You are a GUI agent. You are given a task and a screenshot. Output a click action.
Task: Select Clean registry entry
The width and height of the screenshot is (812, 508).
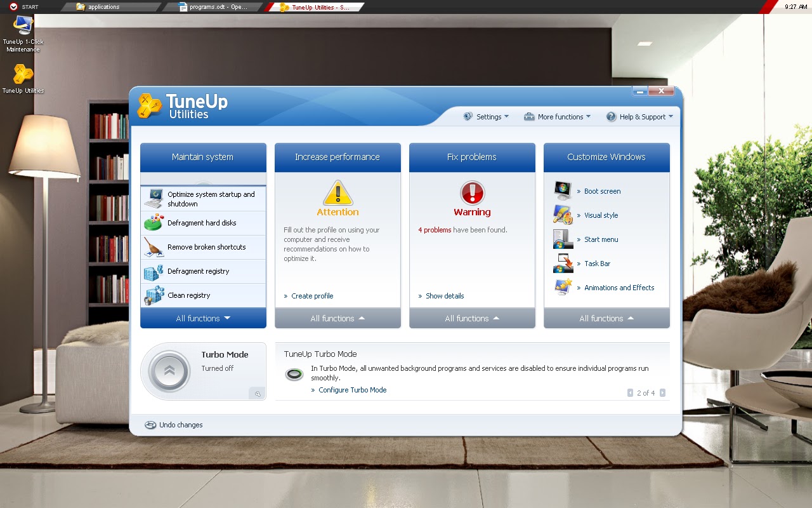pyautogui.click(x=203, y=295)
